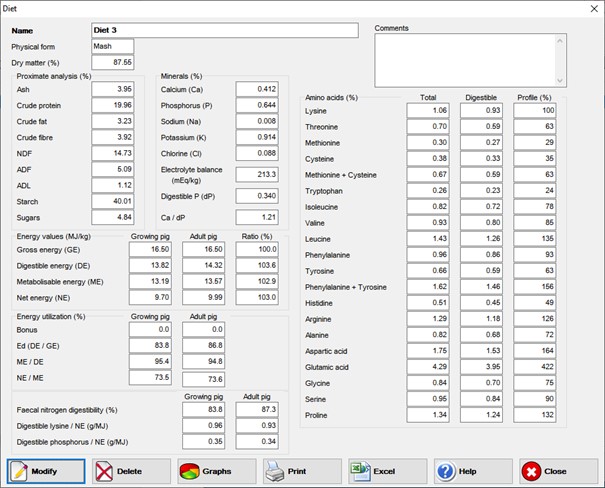The width and height of the screenshot is (605, 488).
Task: Select the Ash value 3.95
Action: coord(113,89)
